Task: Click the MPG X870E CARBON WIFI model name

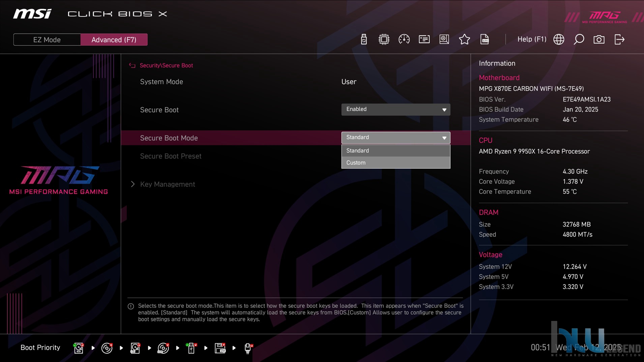Action: (x=531, y=89)
